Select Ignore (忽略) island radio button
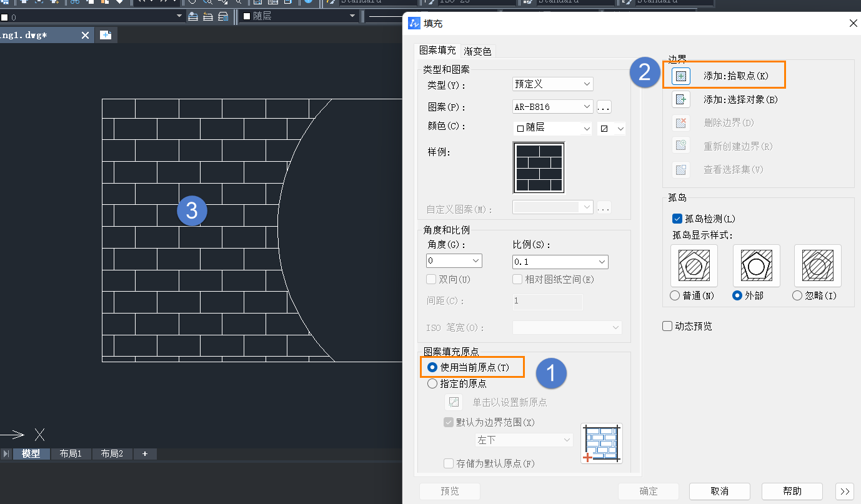This screenshot has height=504, width=861. [x=797, y=296]
